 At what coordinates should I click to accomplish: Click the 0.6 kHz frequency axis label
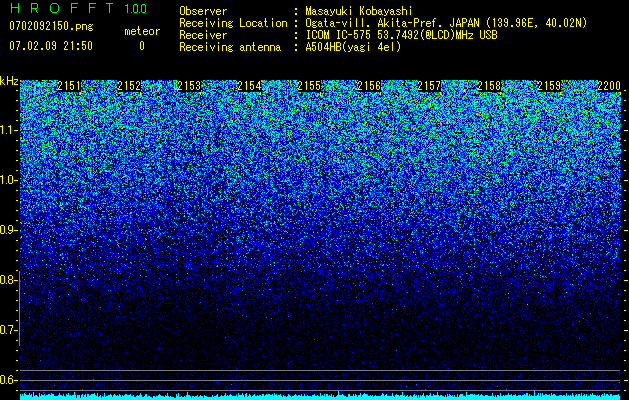(x=8, y=380)
